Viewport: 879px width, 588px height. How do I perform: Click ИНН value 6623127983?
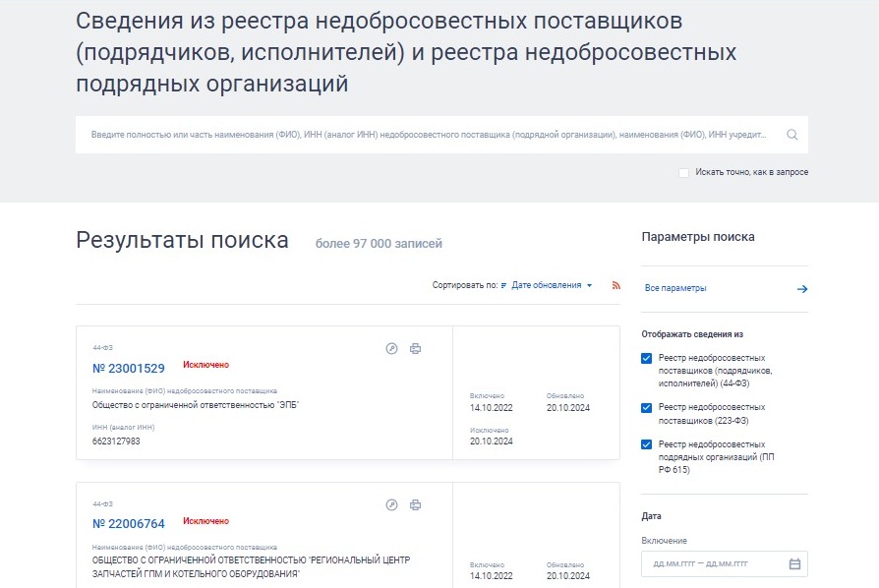(116, 441)
